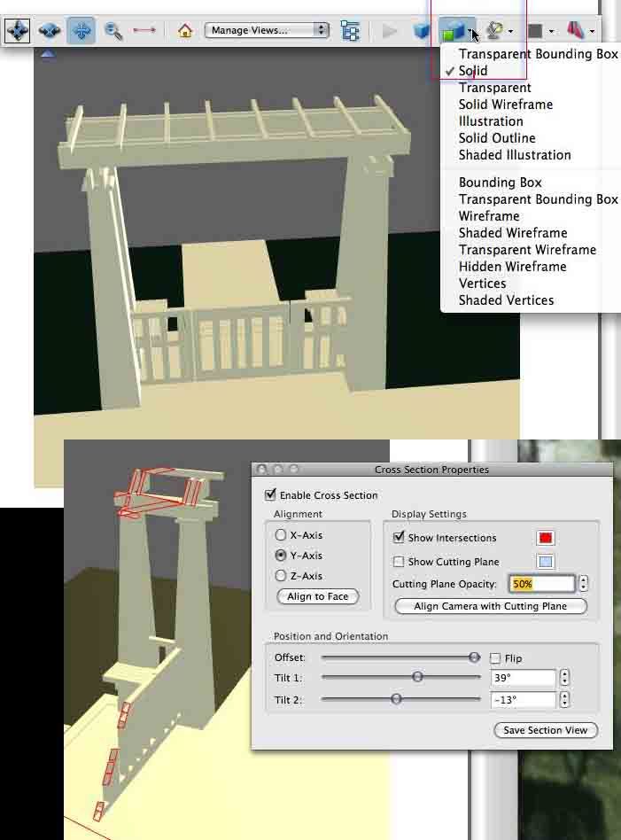Open the background color dropdown arrow

pos(551,32)
